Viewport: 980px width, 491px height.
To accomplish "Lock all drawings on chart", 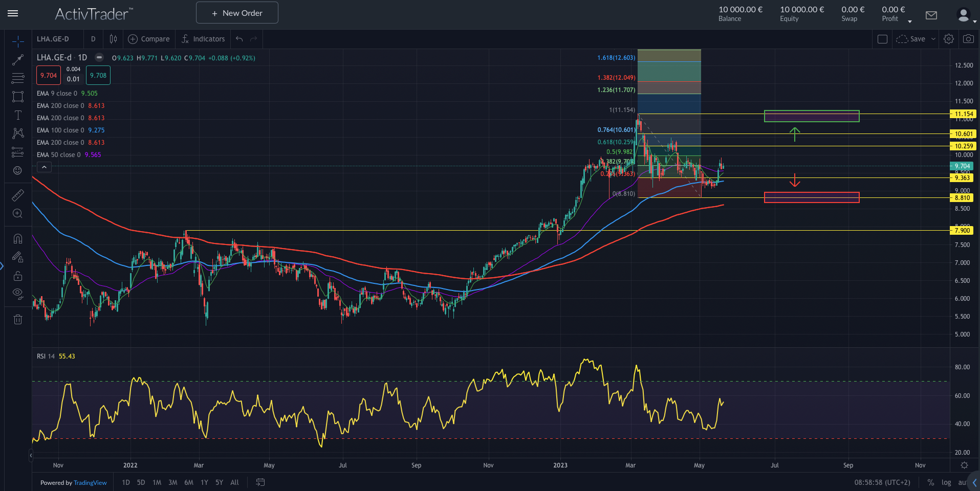I will pos(18,276).
